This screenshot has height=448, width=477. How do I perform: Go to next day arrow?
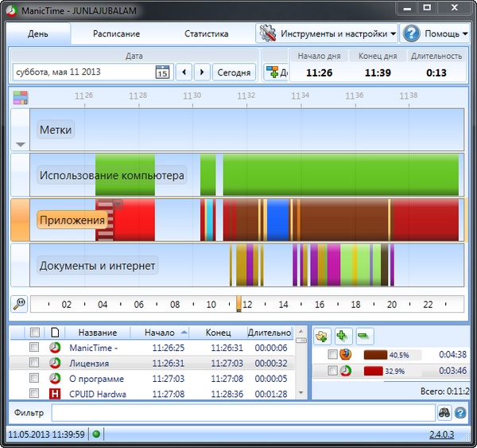pos(202,72)
